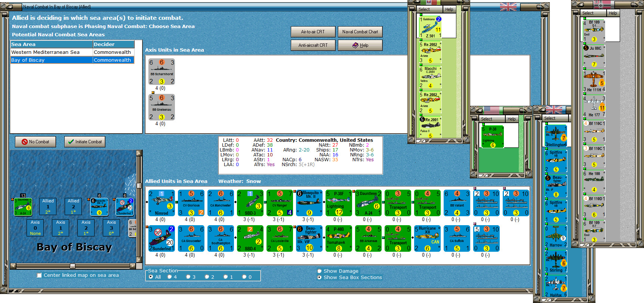
Task: Select the Wellington bomber in the British-flag window
Action: tap(556, 136)
